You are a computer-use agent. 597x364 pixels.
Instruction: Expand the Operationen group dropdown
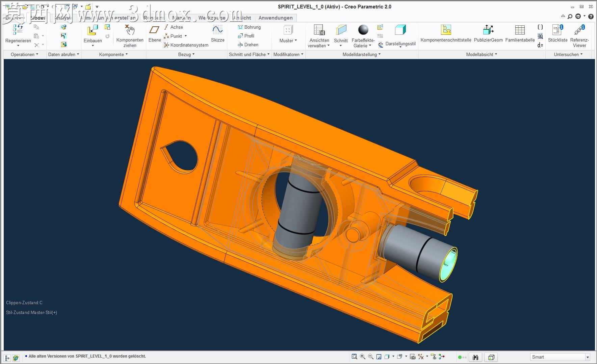[24, 54]
